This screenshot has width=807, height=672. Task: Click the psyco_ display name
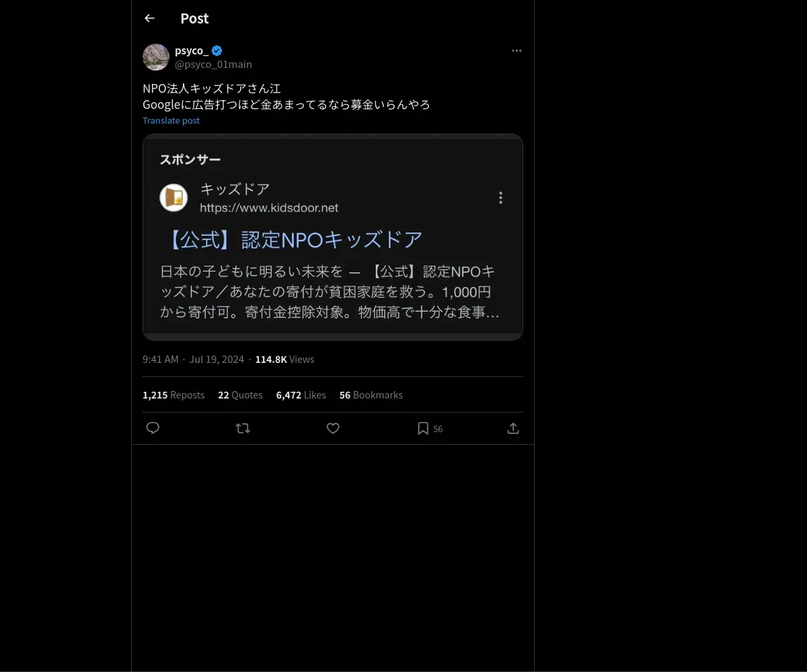[x=192, y=50]
